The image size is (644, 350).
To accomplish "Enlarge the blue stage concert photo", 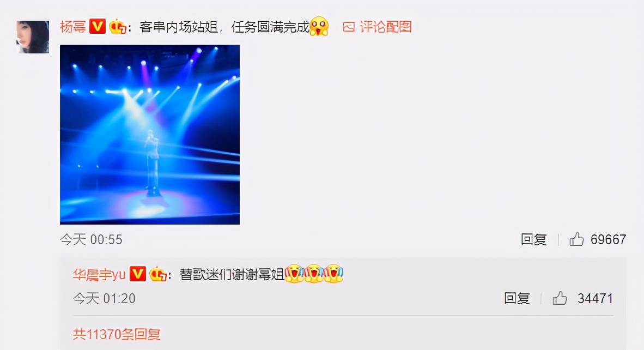I will pyautogui.click(x=150, y=134).
